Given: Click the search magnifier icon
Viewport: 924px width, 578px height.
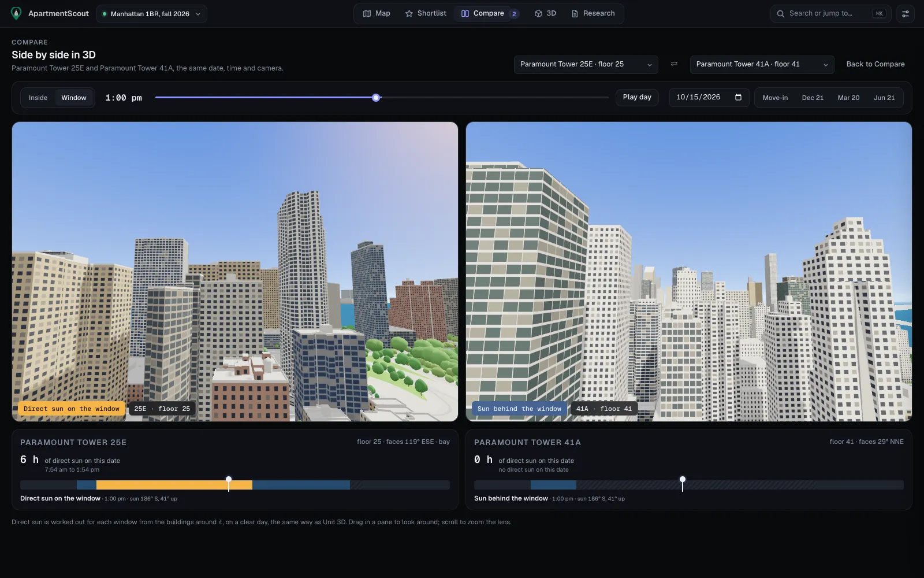Looking at the screenshot, I should [781, 13].
